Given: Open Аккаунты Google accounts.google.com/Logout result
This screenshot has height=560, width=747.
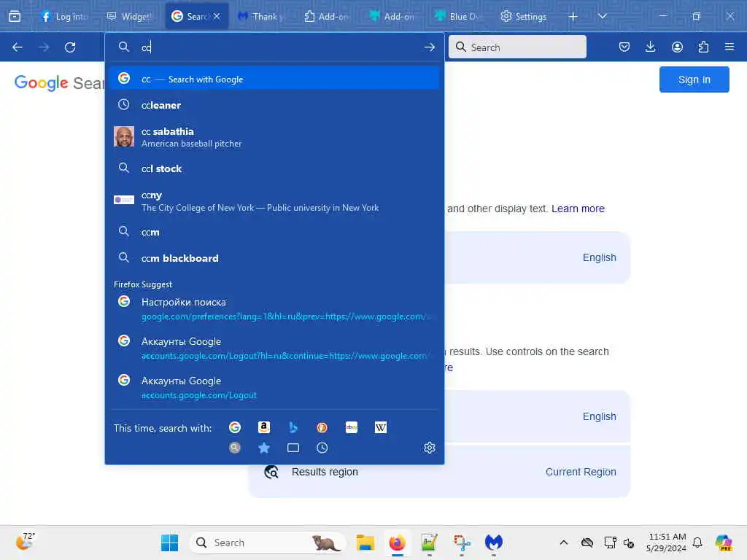Looking at the screenshot, I should 274,387.
